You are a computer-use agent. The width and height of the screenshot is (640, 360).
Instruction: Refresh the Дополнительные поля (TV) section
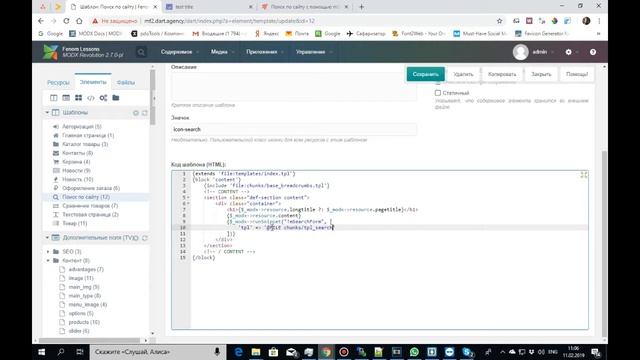point(144,238)
